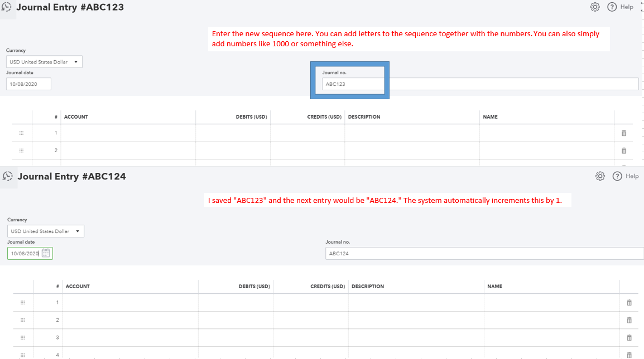Open Currency dropdown in Journal Entry #ABC124
The height and width of the screenshot is (359, 644).
click(46, 231)
